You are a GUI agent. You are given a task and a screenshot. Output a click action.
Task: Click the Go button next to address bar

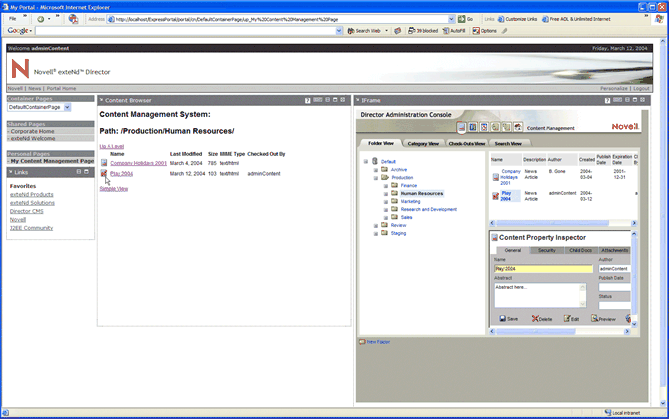coord(465,19)
